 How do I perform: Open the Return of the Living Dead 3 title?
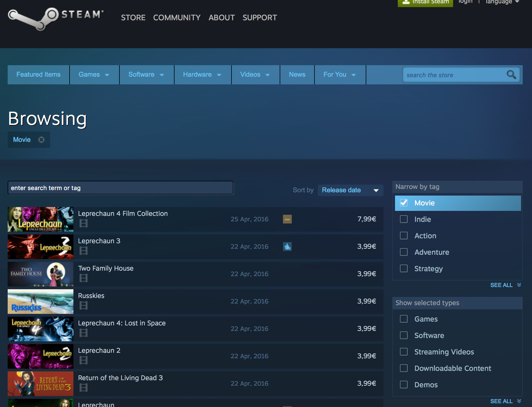point(120,378)
